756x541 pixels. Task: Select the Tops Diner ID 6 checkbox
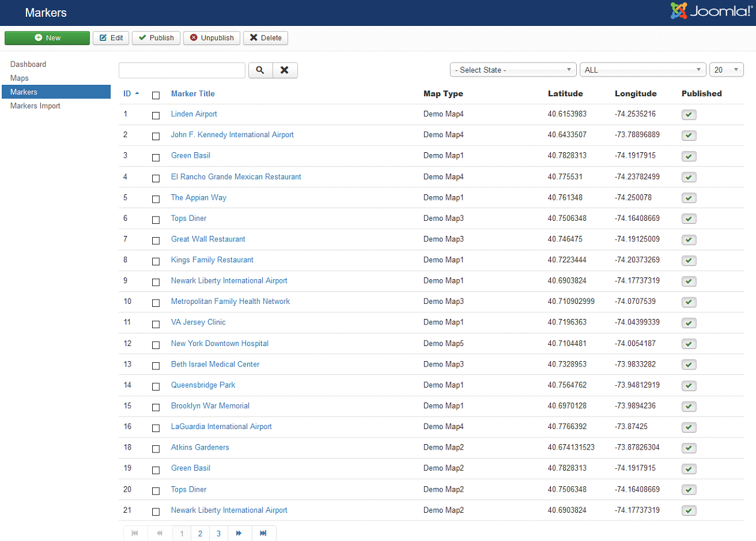(x=156, y=220)
